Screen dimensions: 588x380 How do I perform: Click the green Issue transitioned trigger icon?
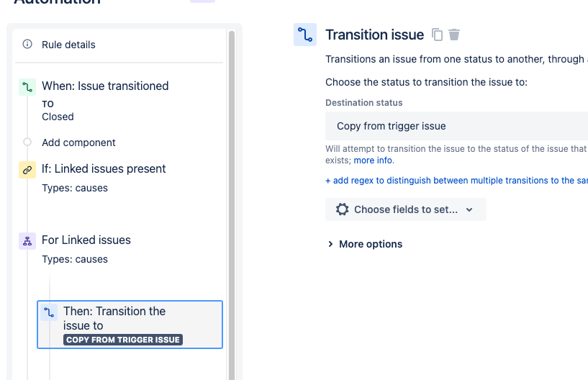click(x=27, y=87)
